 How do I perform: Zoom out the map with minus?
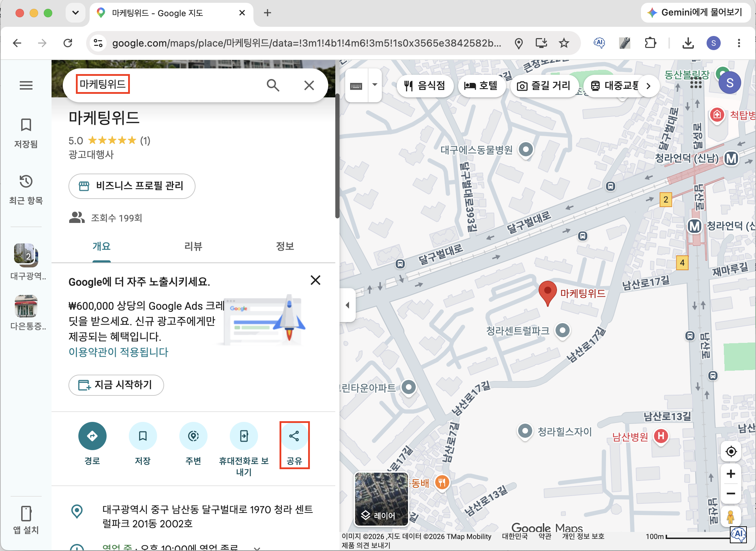pos(731,494)
